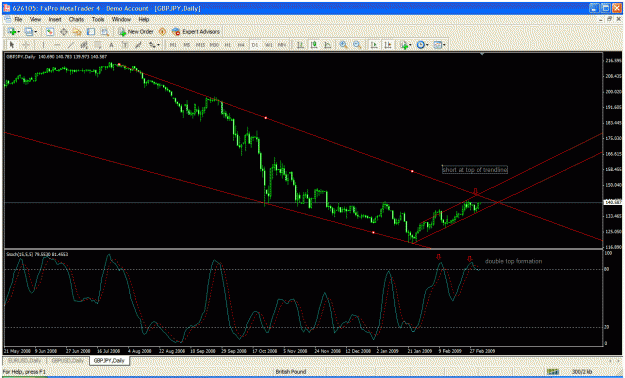Choose the Vertical Line drawing tool

43,45
